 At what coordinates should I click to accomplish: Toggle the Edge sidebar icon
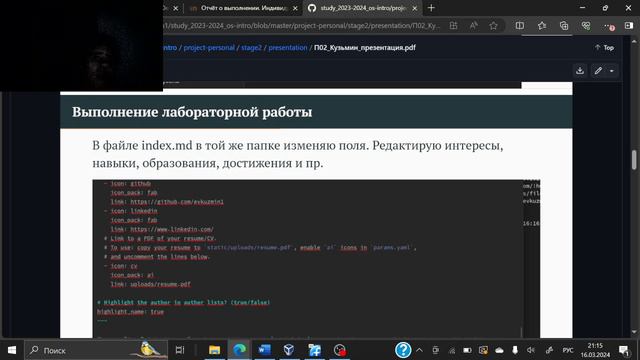629,26
